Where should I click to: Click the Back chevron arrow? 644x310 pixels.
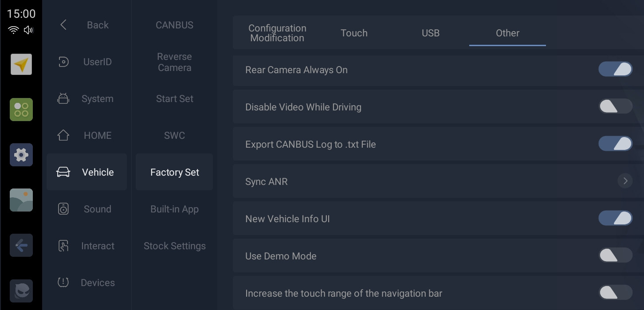pyautogui.click(x=63, y=25)
